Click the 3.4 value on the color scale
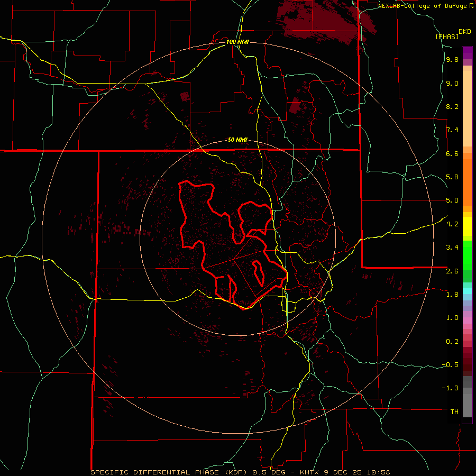The height and width of the screenshot is (476, 476). click(x=452, y=248)
